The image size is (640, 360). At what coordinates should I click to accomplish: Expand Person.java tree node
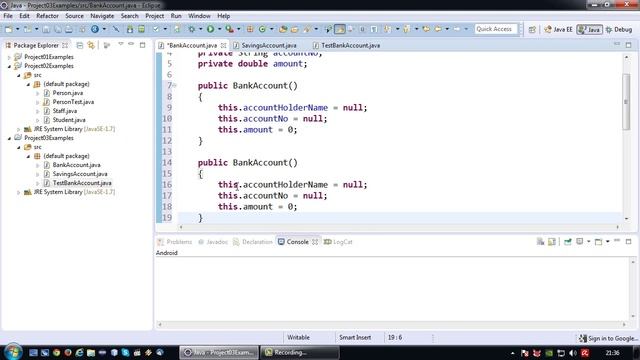(x=38, y=93)
